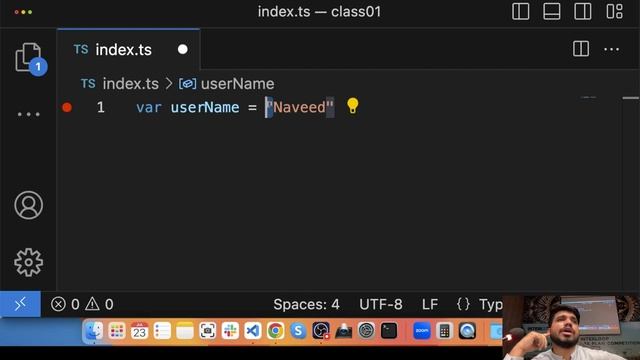Click the breakpoint dot on line 1
640x360 pixels.
67,107
